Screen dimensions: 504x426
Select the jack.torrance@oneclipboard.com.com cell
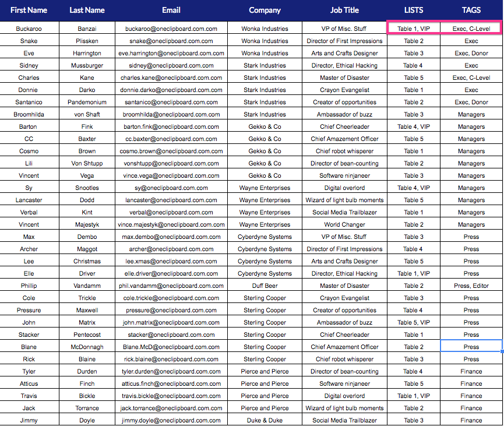(171, 407)
